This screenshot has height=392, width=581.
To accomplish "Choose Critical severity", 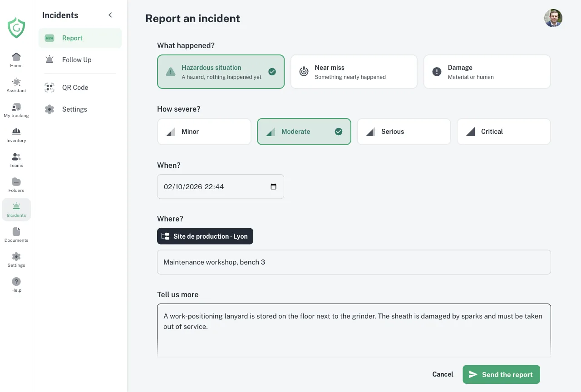I will pyautogui.click(x=504, y=132).
